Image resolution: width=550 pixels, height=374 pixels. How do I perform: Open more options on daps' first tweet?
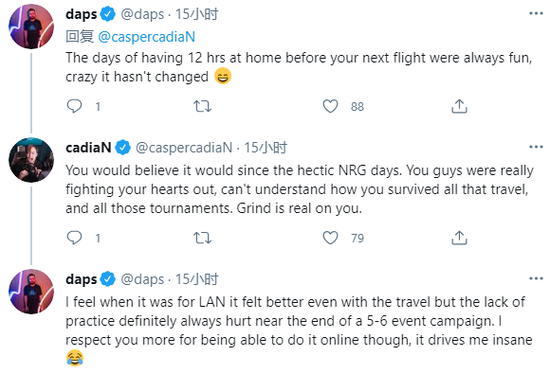pos(536,14)
